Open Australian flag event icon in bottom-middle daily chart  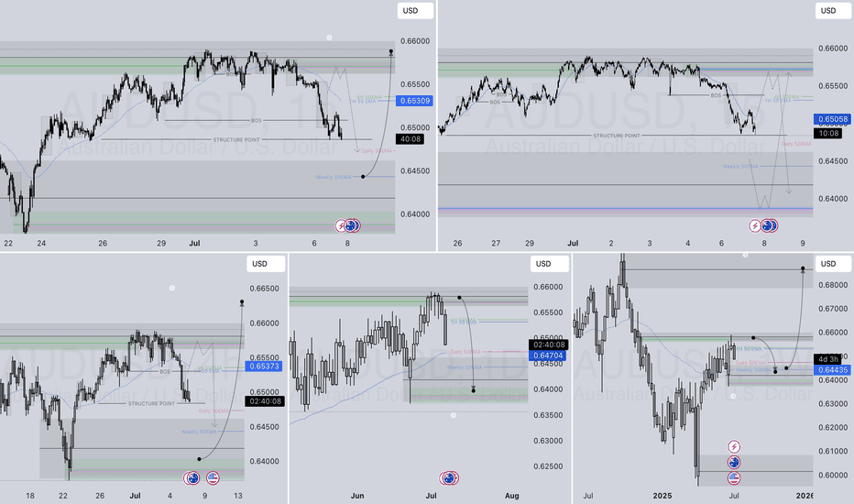[x=449, y=478]
